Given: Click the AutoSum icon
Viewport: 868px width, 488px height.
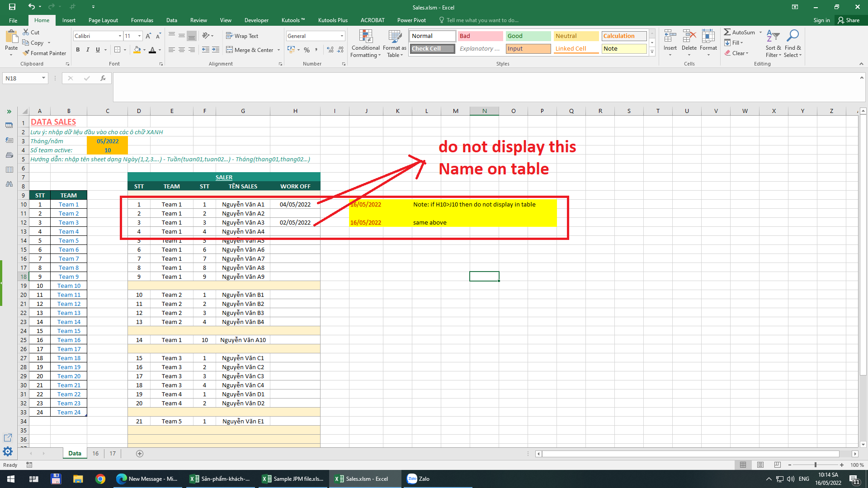Looking at the screenshot, I should point(727,32).
